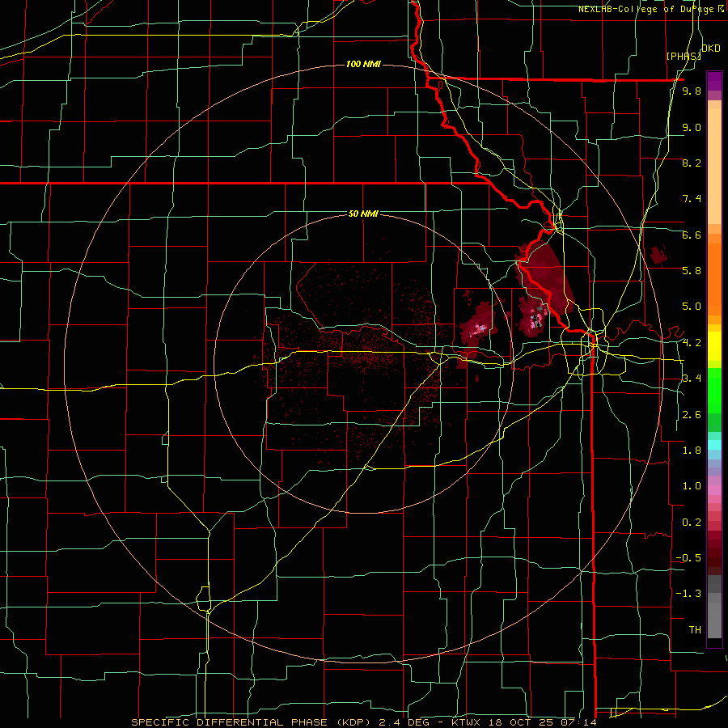Screen dimensions: 728x728
Task: Click the 8.2 value on the color scale
Action: point(692,163)
